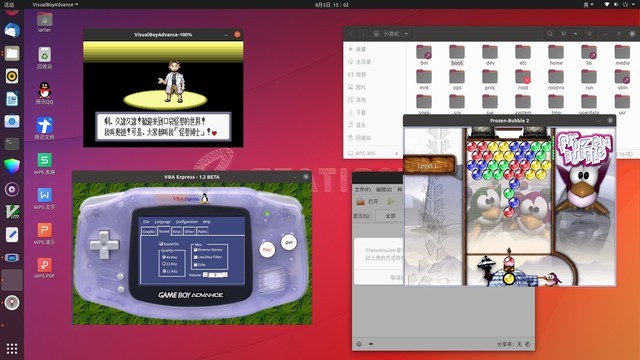
Task: Click the Volume control in Sound settings
Action: 215,275
